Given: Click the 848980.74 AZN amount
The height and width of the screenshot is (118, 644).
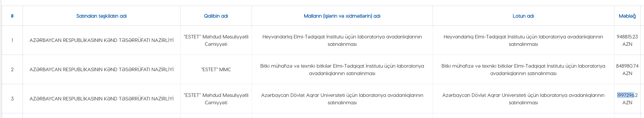Looking at the screenshot, I should pos(627,69).
